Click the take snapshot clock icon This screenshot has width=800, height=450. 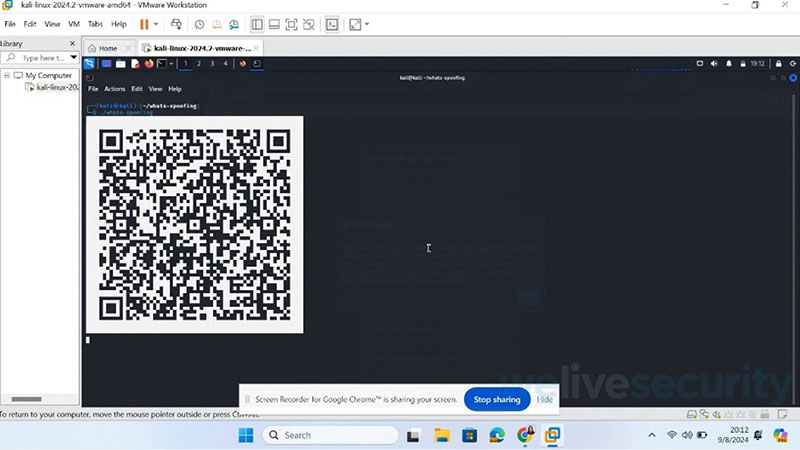[x=199, y=24]
